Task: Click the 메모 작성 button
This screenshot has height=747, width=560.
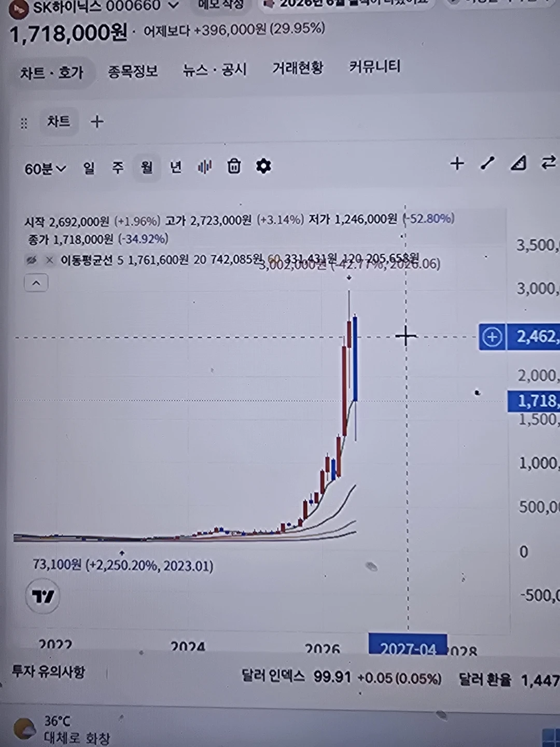Action: pos(221,5)
